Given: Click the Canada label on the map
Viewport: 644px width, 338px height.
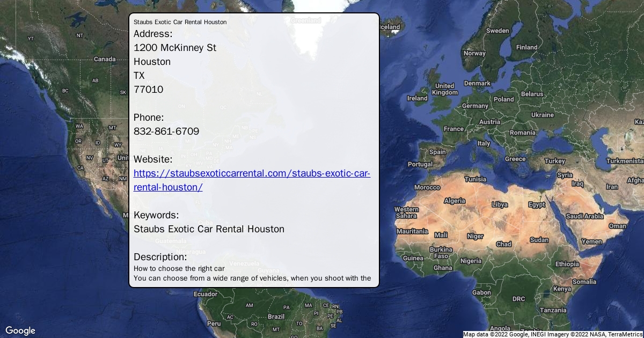Looking at the screenshot, I should (105, 59).
